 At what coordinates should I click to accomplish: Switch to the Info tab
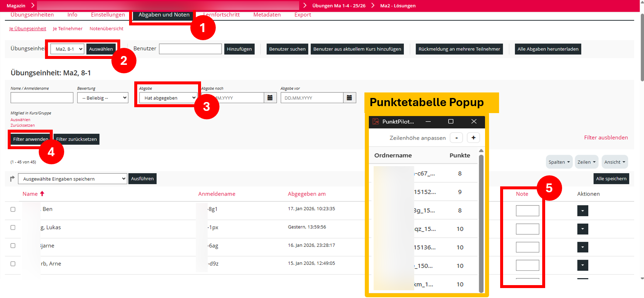coord(72,15)
